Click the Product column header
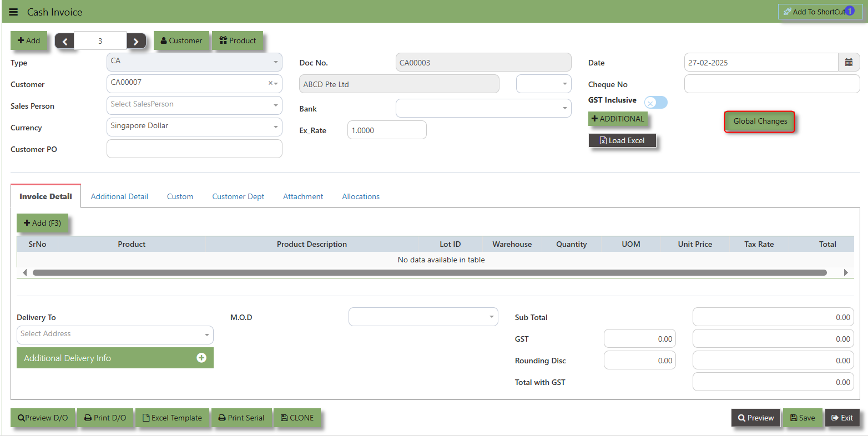 pyautogui.click(x=132, y=244)
